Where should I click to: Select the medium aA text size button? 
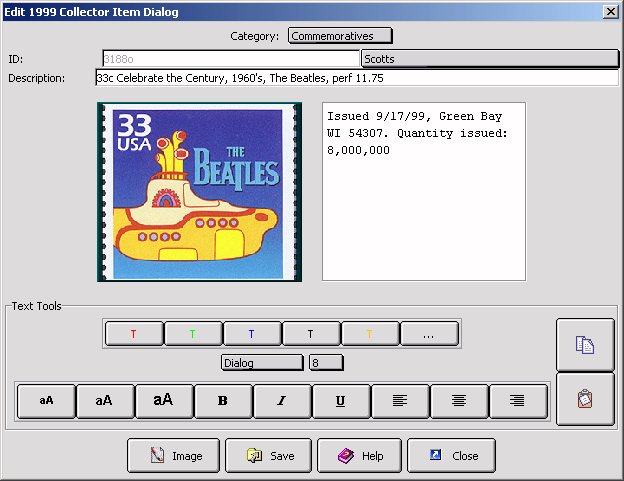click(x=104, y=401)
